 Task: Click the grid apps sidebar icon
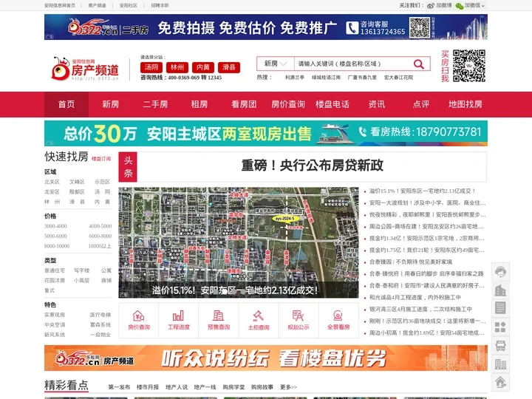[500, 327]
